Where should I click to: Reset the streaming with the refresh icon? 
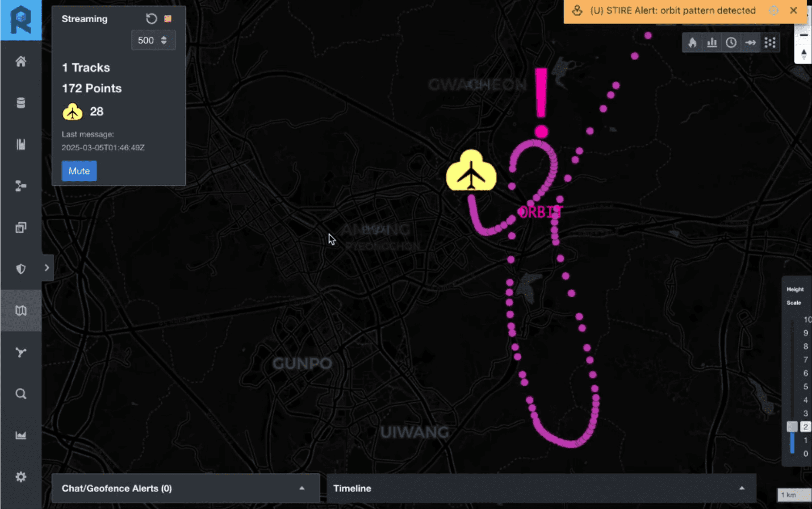151,19
